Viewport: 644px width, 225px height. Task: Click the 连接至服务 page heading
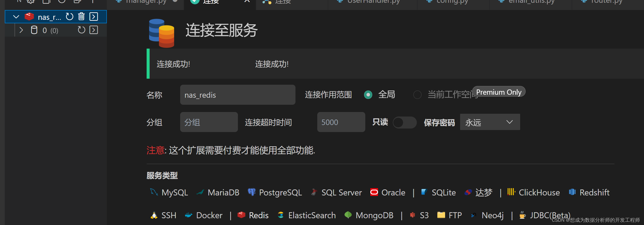pos(221,30)
